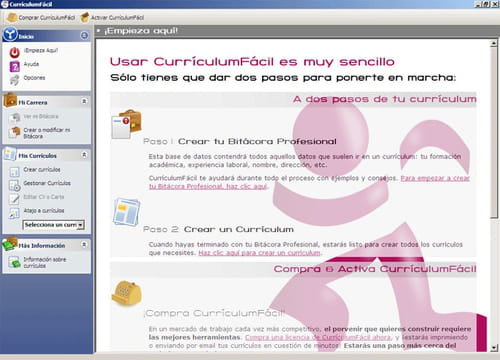This screenshot has height=360, width=500.
Task: Click the Compra una licencia de CurrículumFácil link
Action: coord(318,337)
